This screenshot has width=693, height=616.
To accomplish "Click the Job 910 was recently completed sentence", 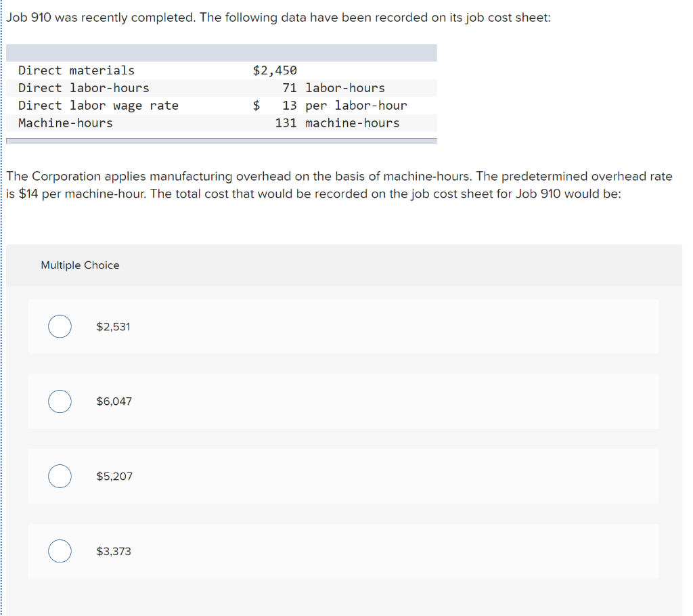I will coord(278,17).
